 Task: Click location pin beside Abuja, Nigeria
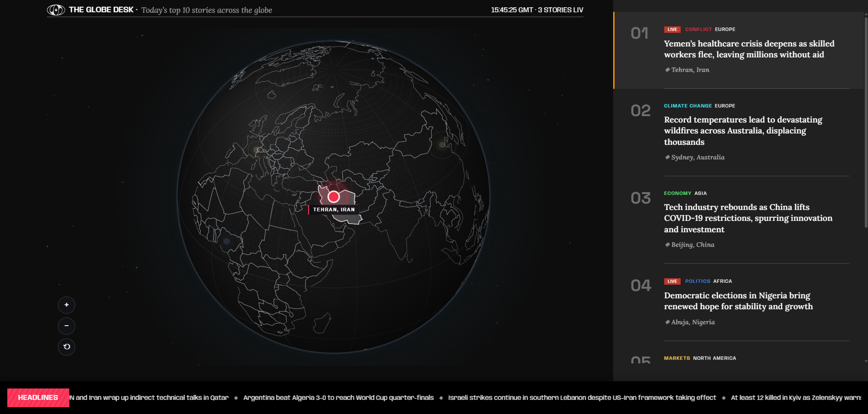coord(667,322)
